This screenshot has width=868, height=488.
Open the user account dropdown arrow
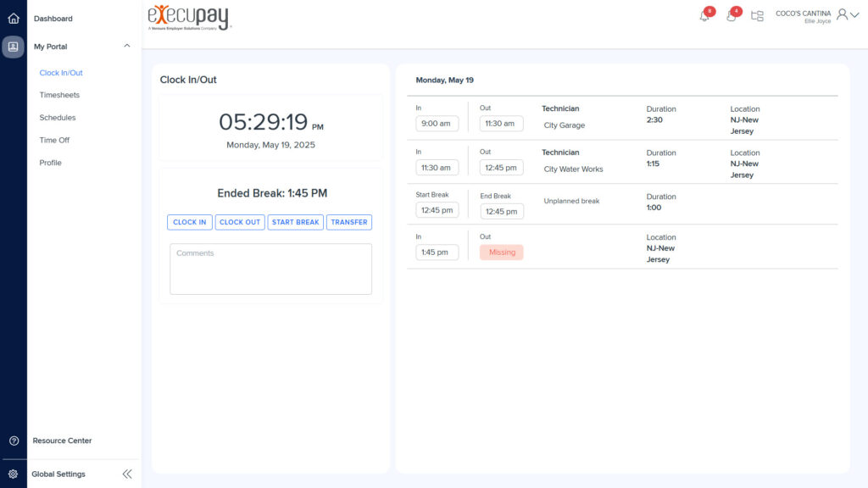[x=854, y=15]
